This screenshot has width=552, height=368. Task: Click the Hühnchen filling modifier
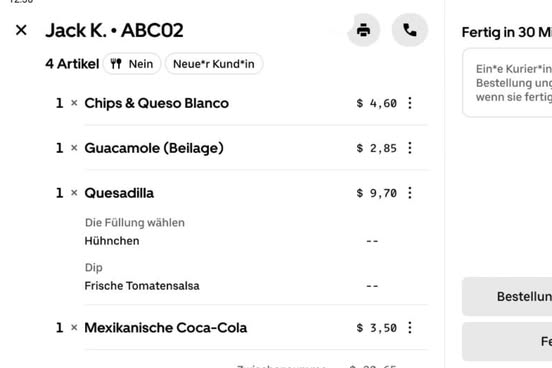[x=112, y=241]
